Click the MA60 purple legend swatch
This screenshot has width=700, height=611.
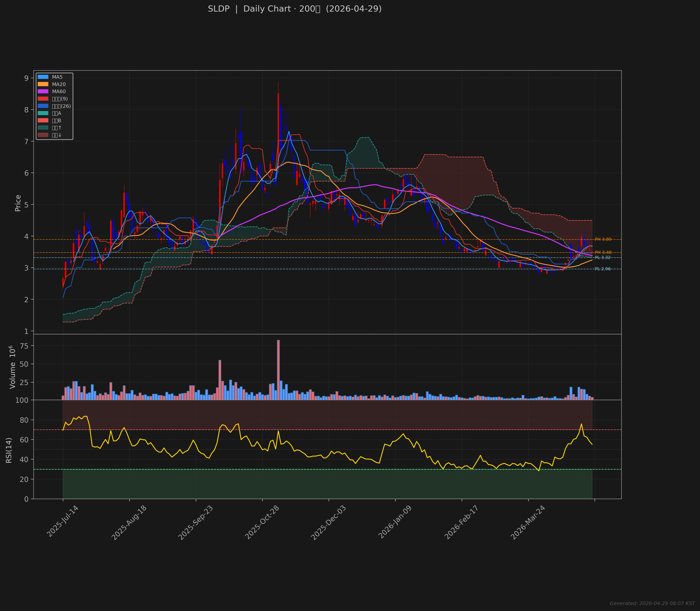point(43,91)
